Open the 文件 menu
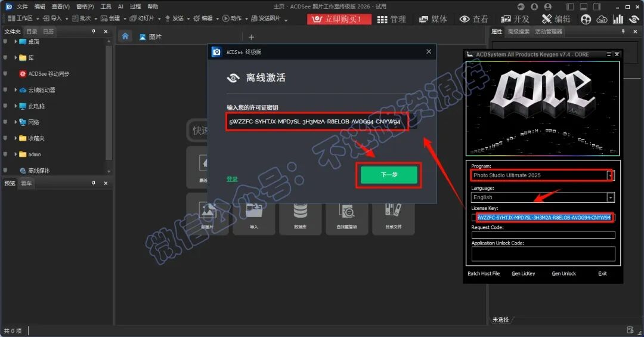Screen dimensions: 644x337 tap(22, 7)
